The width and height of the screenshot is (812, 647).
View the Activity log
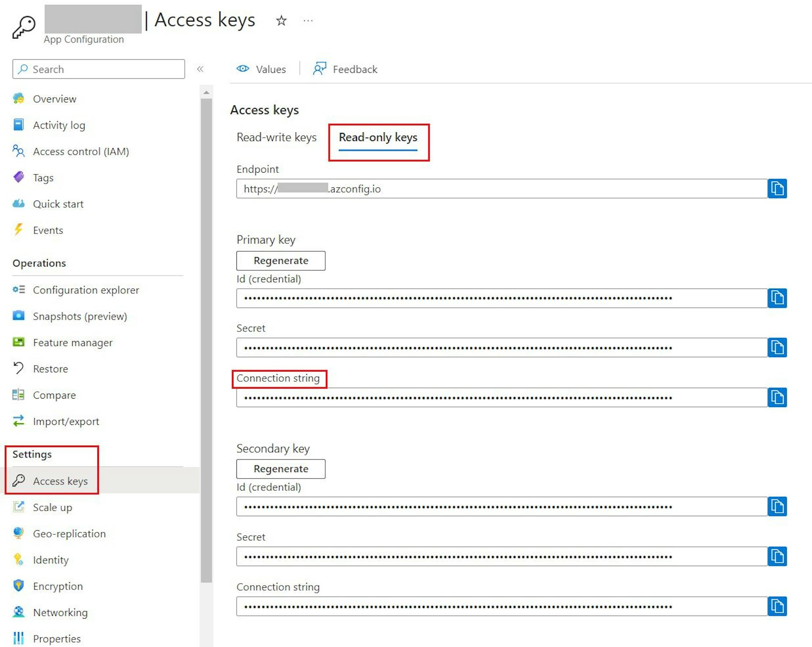coord(59,125)
